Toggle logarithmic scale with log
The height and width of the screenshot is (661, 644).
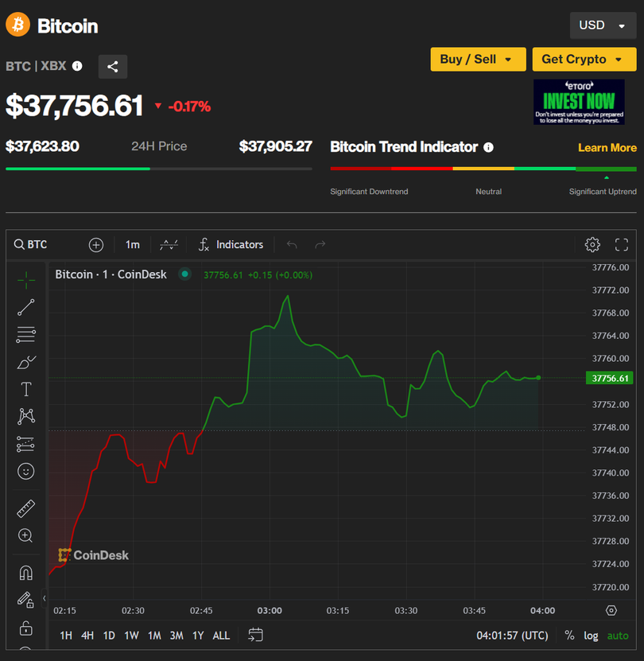click(x=591, y=636)
